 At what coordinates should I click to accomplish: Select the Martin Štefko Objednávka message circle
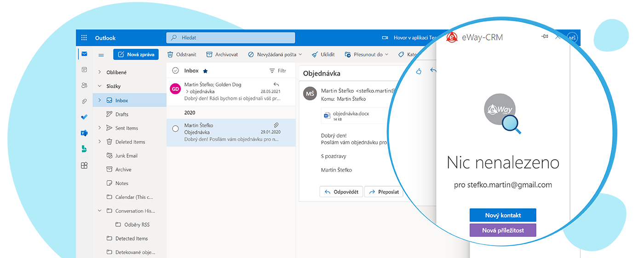(x=175, y=129)
